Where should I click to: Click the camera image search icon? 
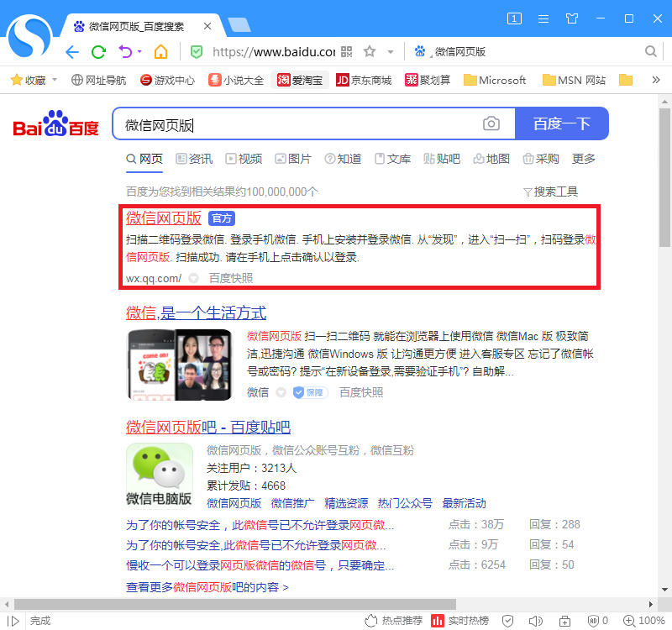(491, 123)
